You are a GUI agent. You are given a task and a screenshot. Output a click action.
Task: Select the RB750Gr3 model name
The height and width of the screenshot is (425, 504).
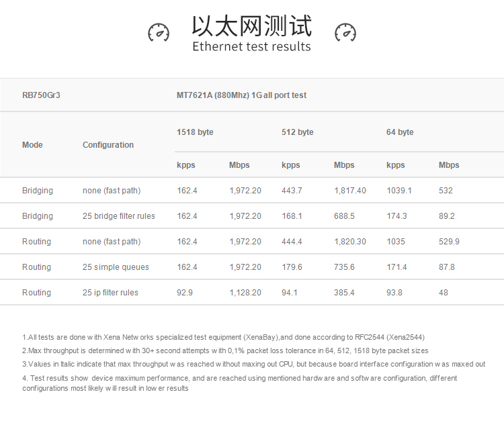click(x=41, y=95)
